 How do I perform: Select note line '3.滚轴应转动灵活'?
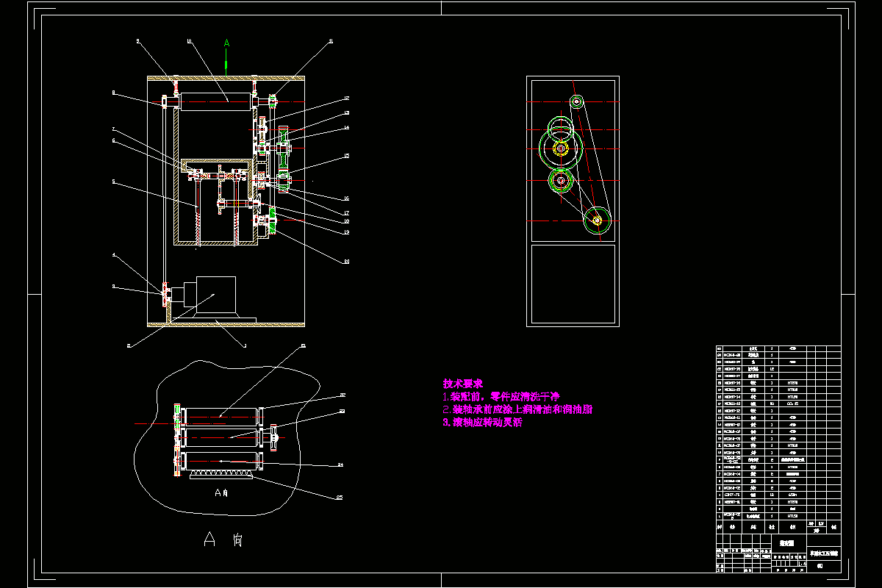(x=482, y=423)
